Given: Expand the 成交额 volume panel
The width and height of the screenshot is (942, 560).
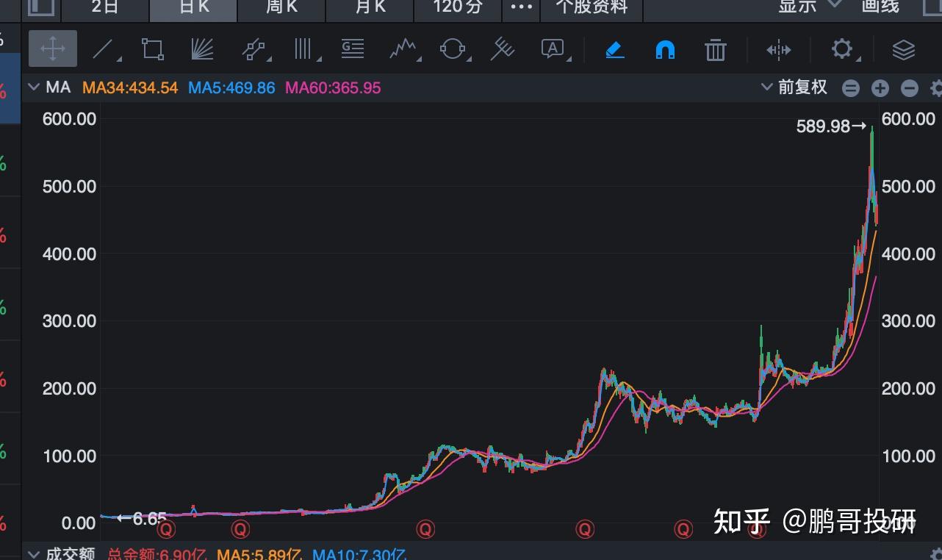Looking at the screenshot, I should [34, 552].
